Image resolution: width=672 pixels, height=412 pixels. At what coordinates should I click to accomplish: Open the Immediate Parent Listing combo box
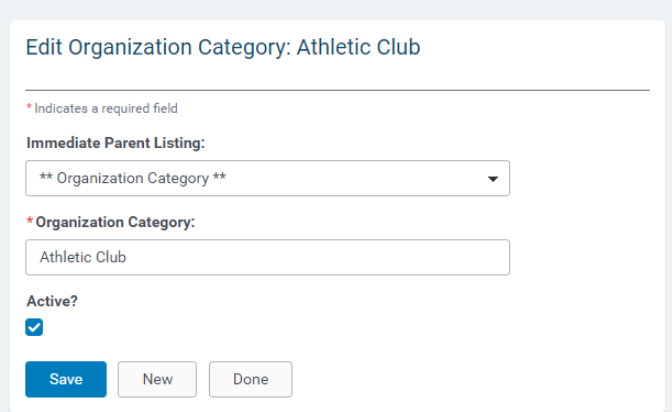pyautogui.click(x=267, y=178)
